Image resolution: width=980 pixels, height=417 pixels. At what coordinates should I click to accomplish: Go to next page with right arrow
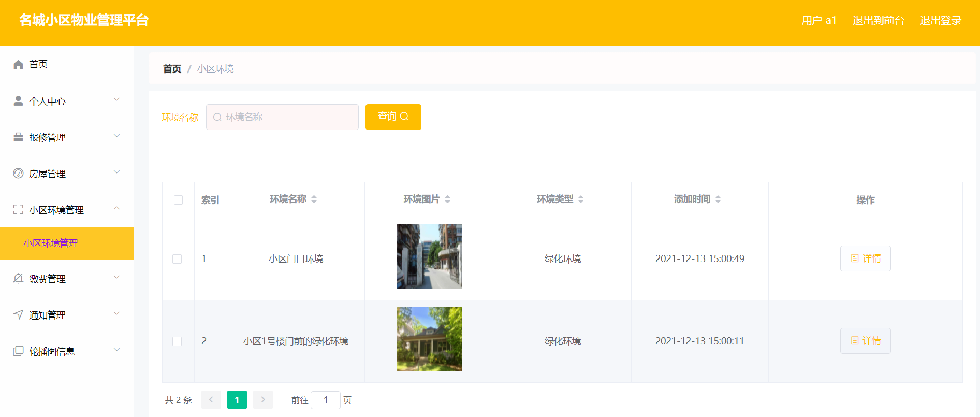coord(263,400)
